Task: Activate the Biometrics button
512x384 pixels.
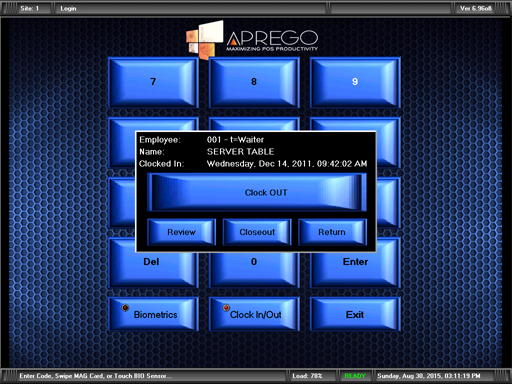Action: click(153, 314)
